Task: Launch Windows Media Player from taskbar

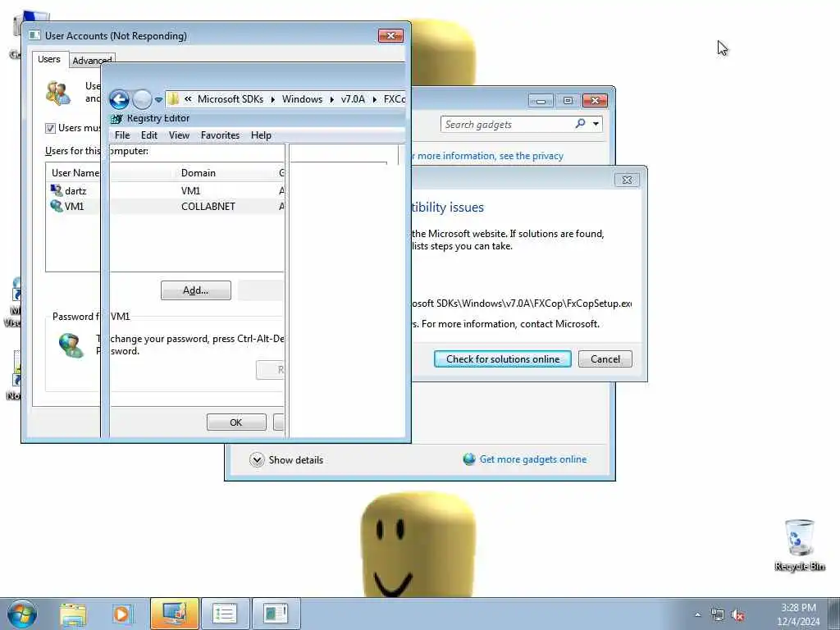Action: click(x=121, y=614)
